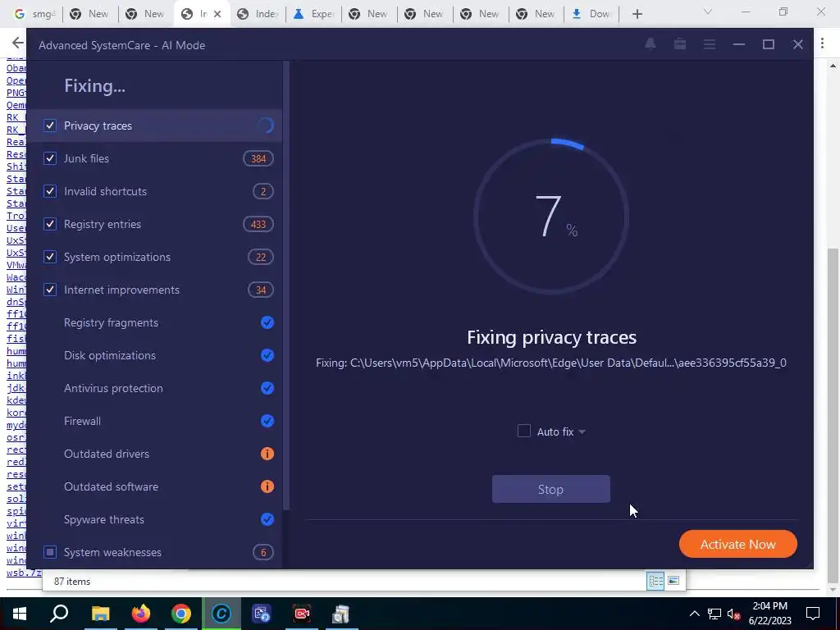840x630 pixels.
Task: Click the Internet improvements 34 count badge
Action: (260, 290)
